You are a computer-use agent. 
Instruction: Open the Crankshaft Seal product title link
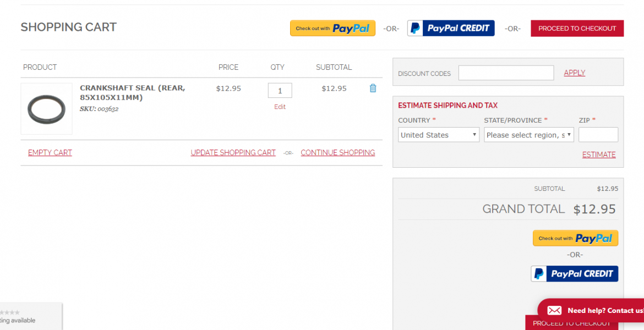(132, 92)
